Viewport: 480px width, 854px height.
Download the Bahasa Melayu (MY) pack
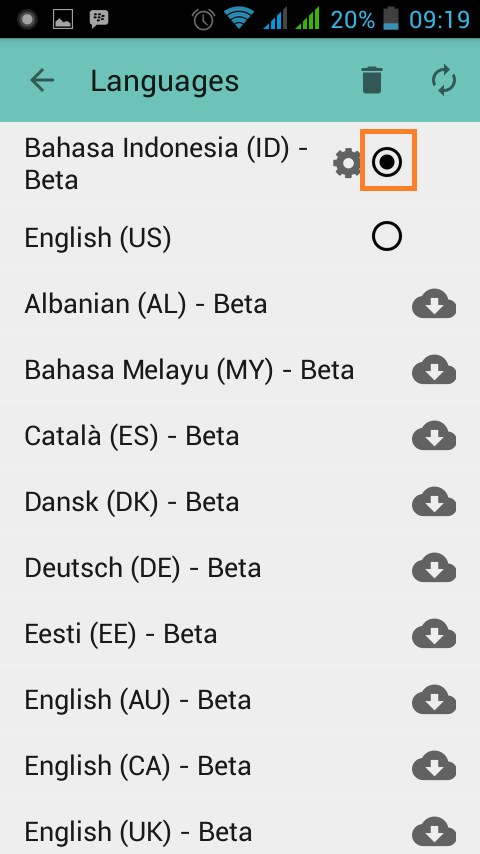click(434, 370)
